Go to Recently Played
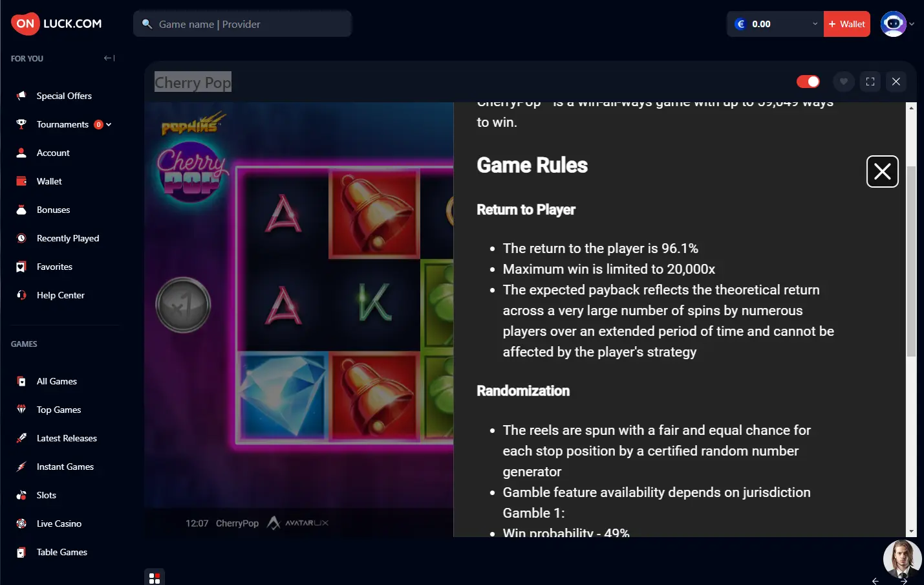 click(x=68, y=238)
